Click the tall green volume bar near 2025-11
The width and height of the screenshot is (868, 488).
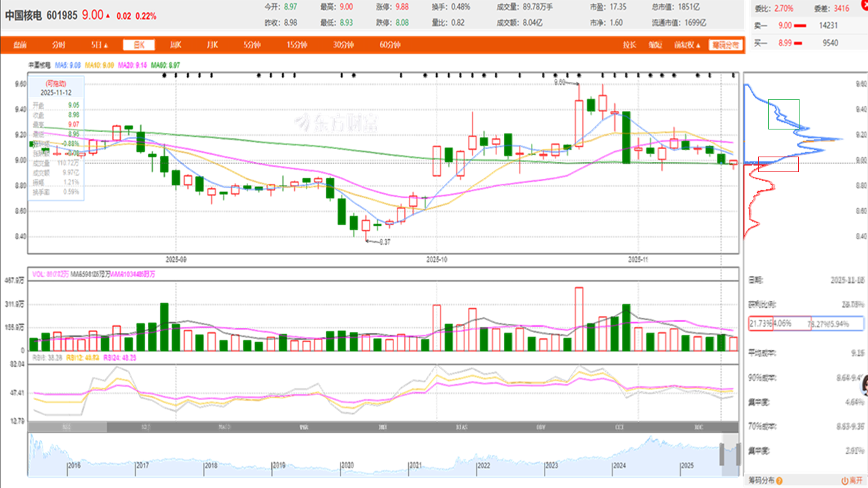pyautogui.click(x=626, y=327)
